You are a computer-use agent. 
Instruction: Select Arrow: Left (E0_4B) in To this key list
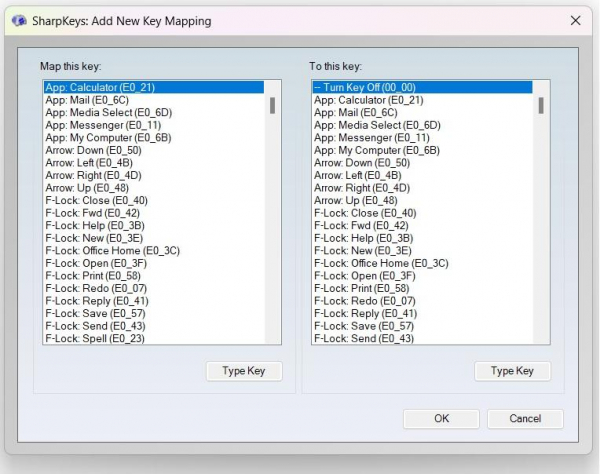[422, 175]
